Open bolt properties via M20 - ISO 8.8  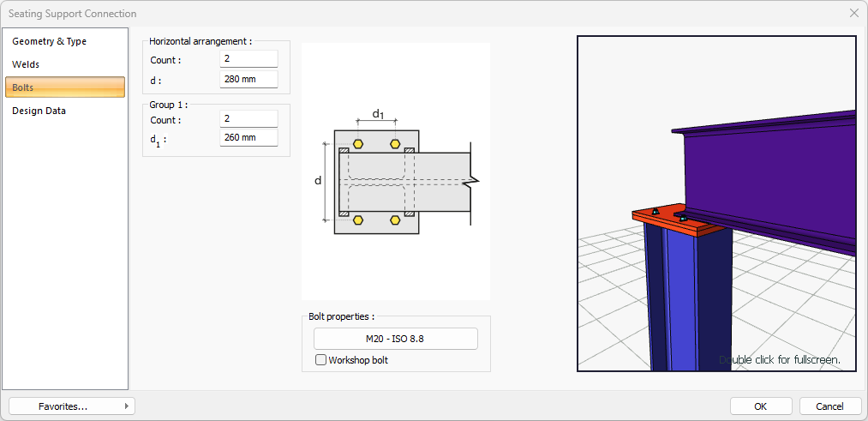[395, 339]
